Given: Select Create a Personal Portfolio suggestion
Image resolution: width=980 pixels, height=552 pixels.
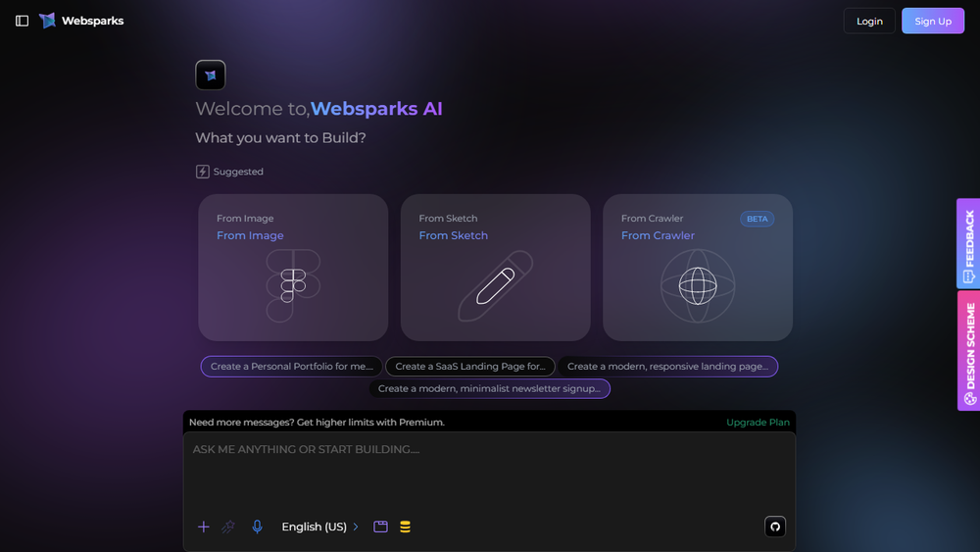Looking at the screenshot, I should pyautogui.click(x=291, y=367).
